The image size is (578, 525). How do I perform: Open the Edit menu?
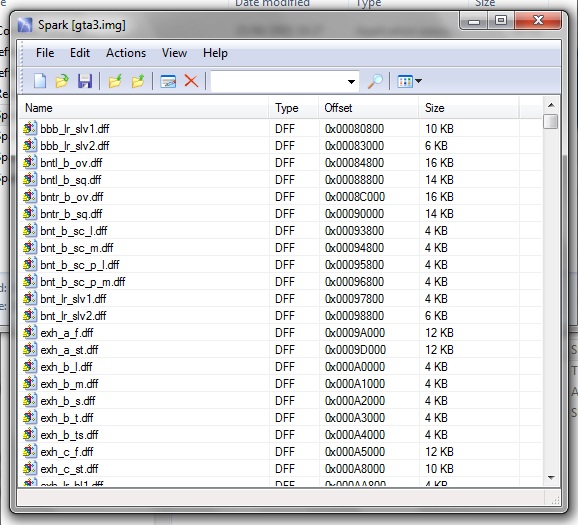(x=80, y=53)
